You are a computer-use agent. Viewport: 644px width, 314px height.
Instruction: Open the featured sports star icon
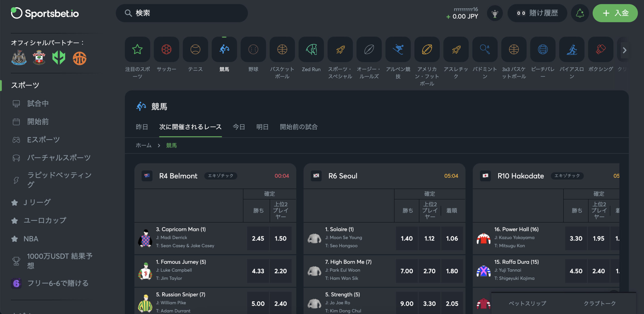click(137, 49)
